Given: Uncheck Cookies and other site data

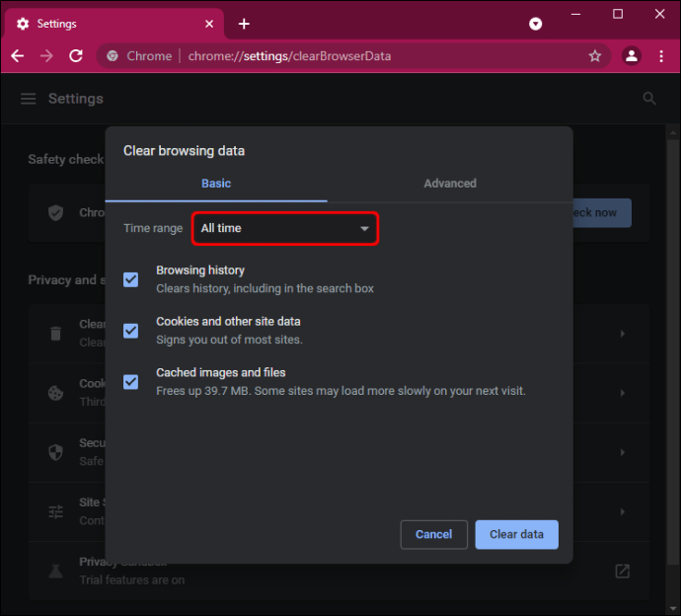Looking at the screenshot, I should point(130,331).
